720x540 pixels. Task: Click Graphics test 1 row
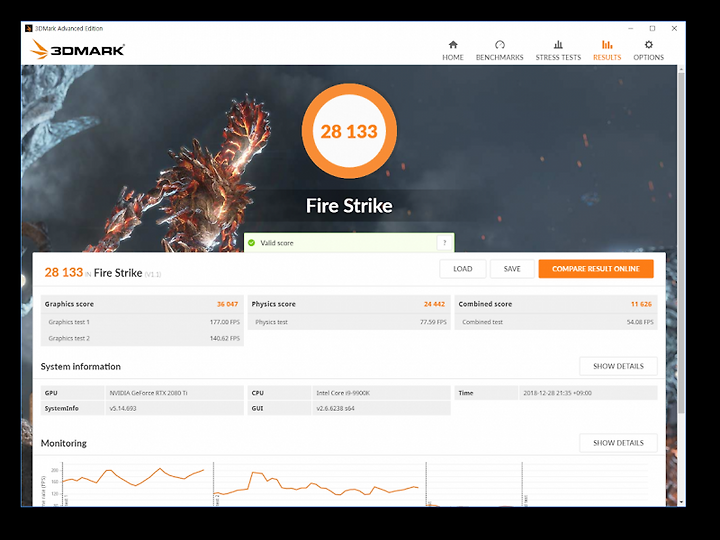pyautogui.click(x=142, y=322)
